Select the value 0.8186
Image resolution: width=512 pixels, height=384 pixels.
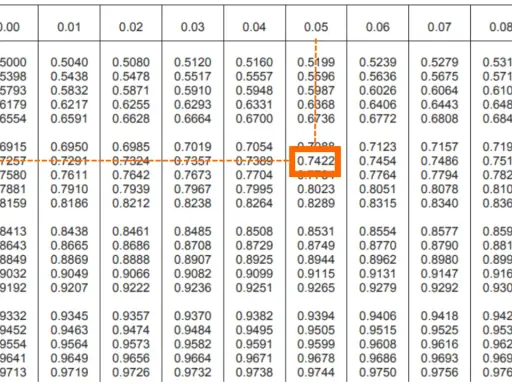point(69,203)
